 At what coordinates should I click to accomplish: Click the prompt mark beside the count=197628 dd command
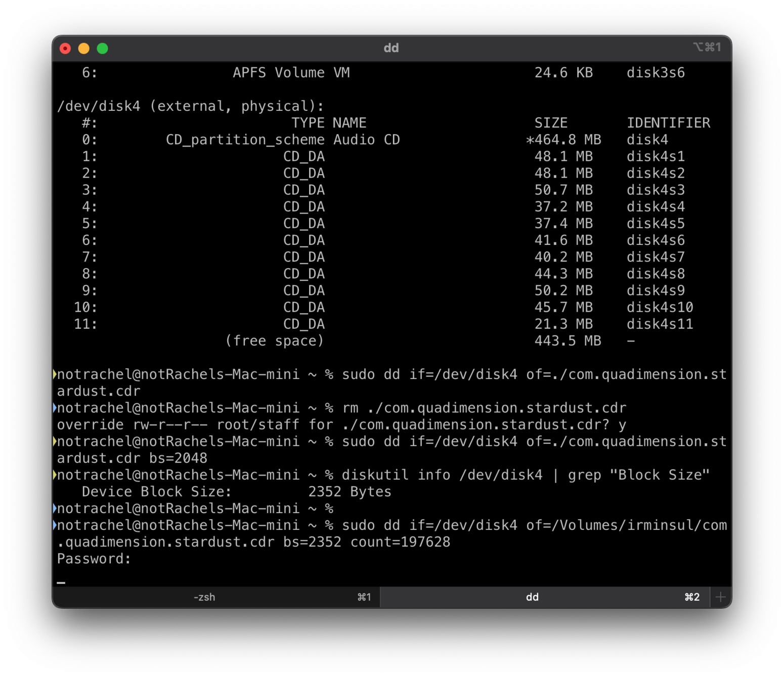coord(55,525)
